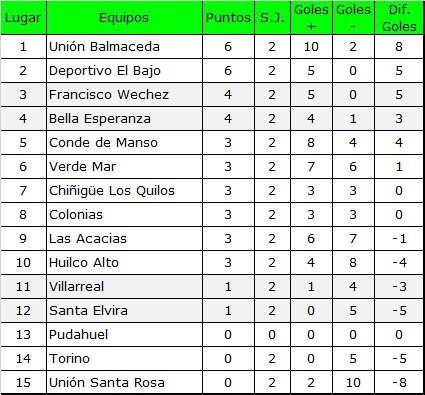
Task: Click the Verde Mar team cell
Action: pos(124,167)
